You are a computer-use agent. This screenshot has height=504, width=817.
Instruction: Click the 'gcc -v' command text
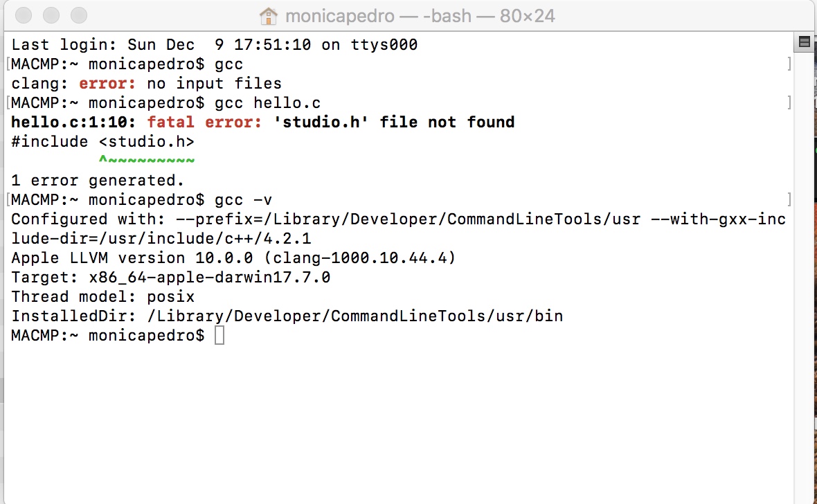[243, 199]
